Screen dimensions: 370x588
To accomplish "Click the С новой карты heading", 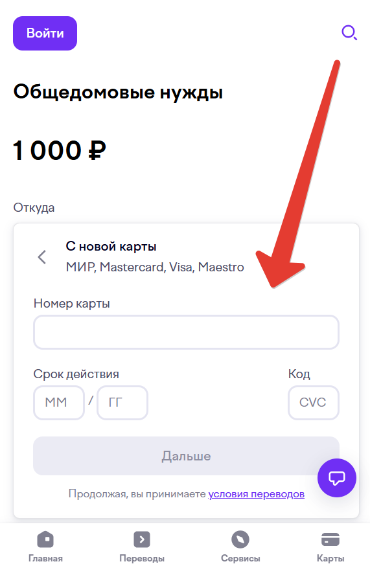I will tap(111, 246).
